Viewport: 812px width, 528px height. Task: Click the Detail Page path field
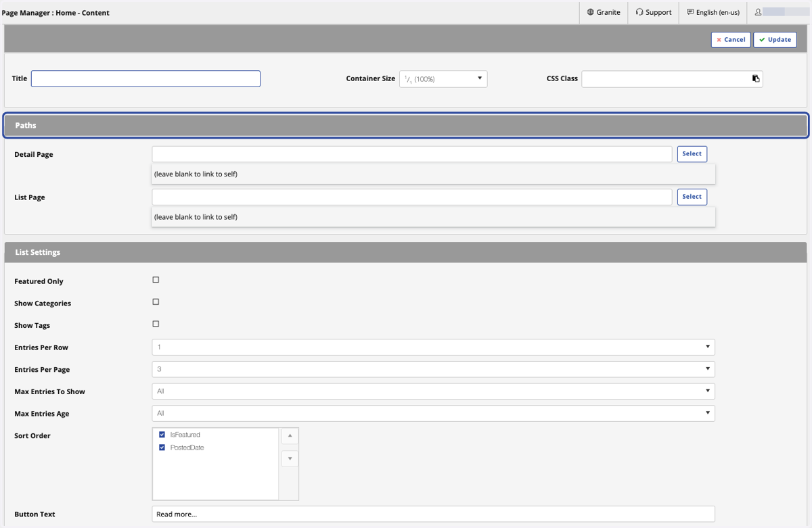pyautogui.click(x=412, y=154)
